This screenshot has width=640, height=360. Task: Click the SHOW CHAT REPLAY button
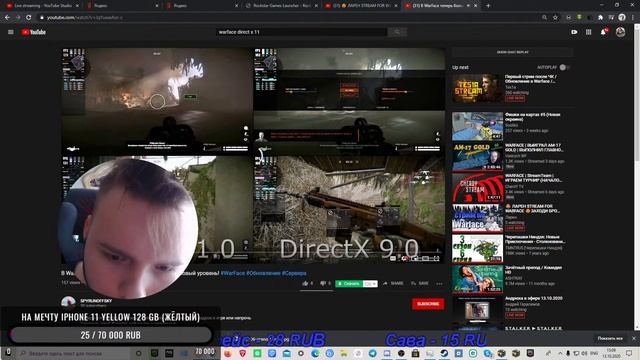click(512, 52)
